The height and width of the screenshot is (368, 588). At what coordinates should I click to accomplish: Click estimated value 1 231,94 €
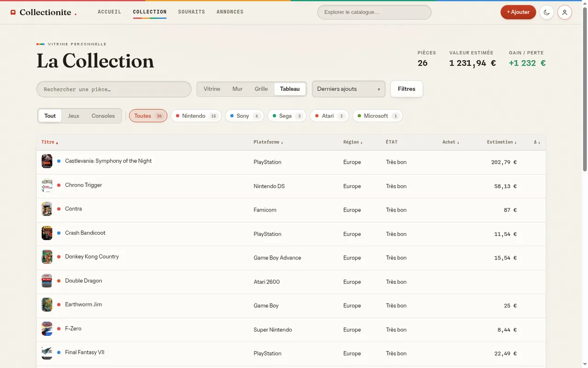click(x=472, y=63)
